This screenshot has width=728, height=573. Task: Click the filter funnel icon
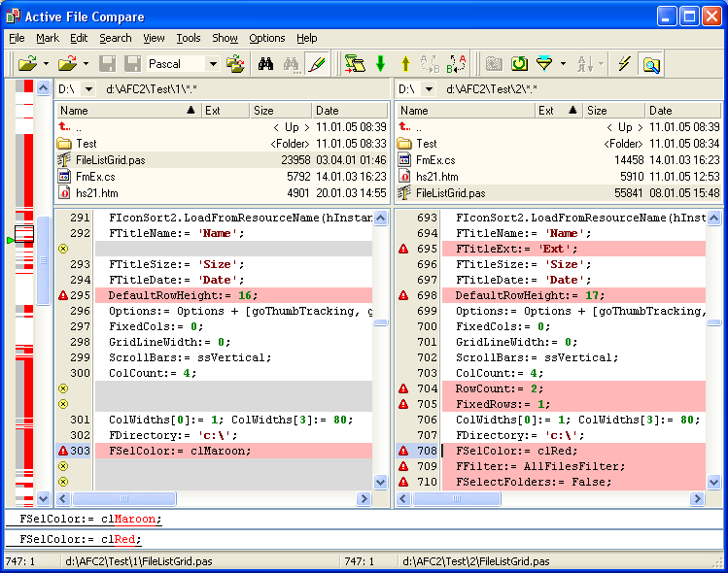tap(545, 64)
